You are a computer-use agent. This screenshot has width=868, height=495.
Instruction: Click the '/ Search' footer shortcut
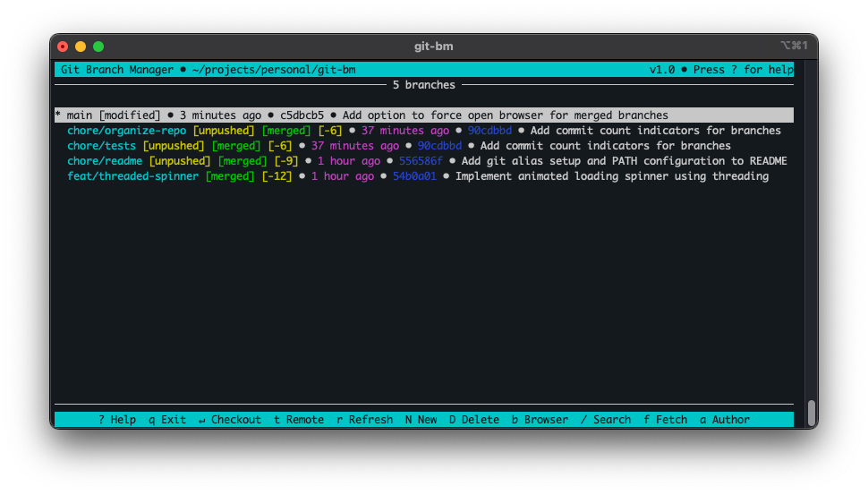(x=606, y=420)
